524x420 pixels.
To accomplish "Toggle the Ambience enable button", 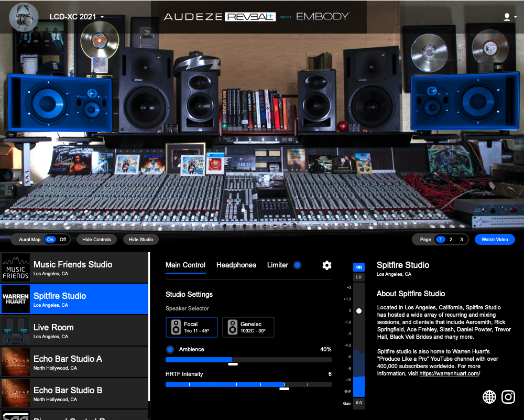I will (170, 349).
